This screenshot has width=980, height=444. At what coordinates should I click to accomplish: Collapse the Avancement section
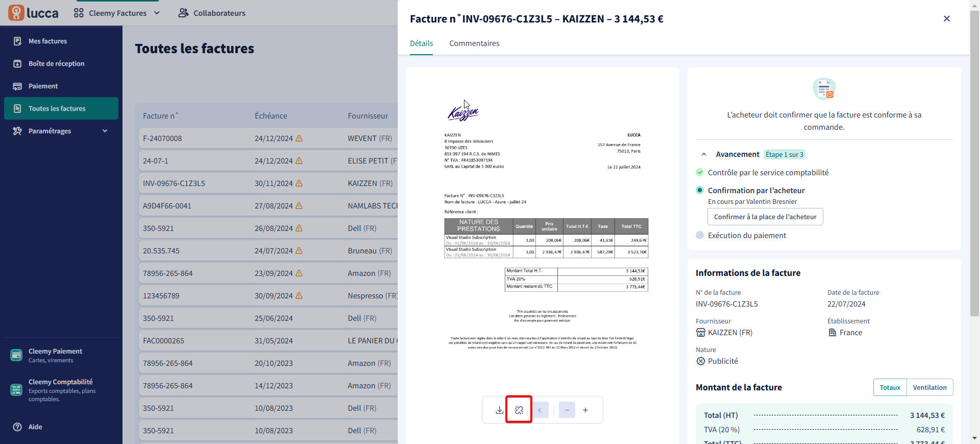[x=704, y=154]
